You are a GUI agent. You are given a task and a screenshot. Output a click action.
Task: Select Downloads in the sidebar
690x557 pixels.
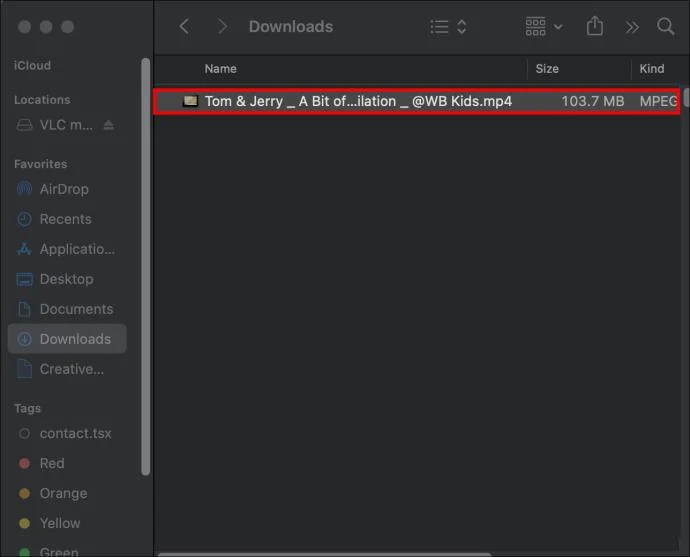click(x=67, y=339)
